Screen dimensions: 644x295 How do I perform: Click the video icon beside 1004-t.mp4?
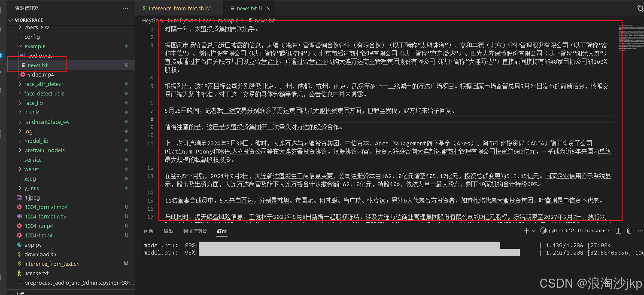pos(19,235)
